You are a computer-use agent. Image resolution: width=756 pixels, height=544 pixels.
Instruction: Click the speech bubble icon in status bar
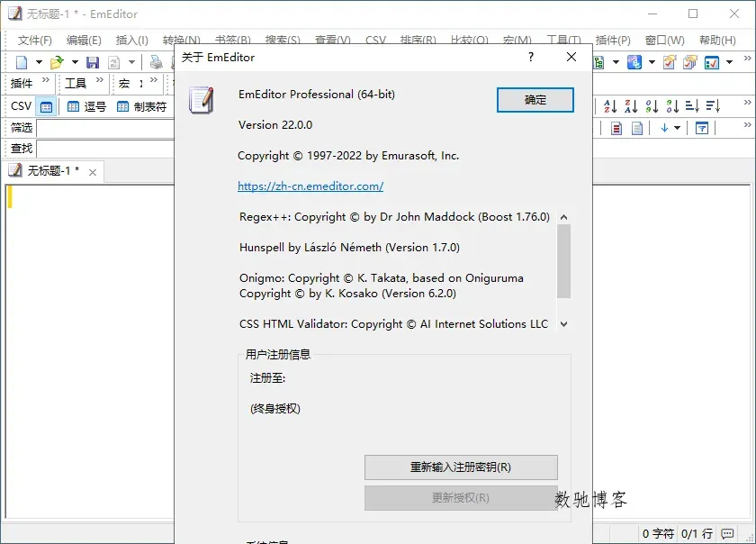[x=727, y=533]
